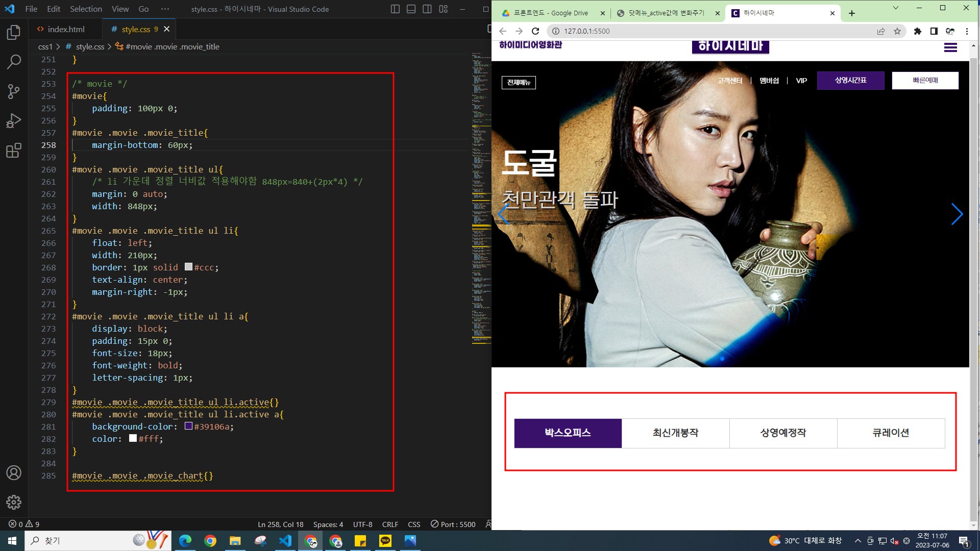This screenshot has width=980, height=551.
Task: Open Run and Debug view
Action: point(14,121)
